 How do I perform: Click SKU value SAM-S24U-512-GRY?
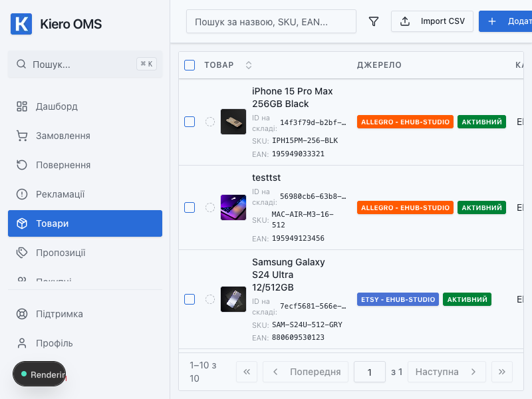(x=307, y=325)
